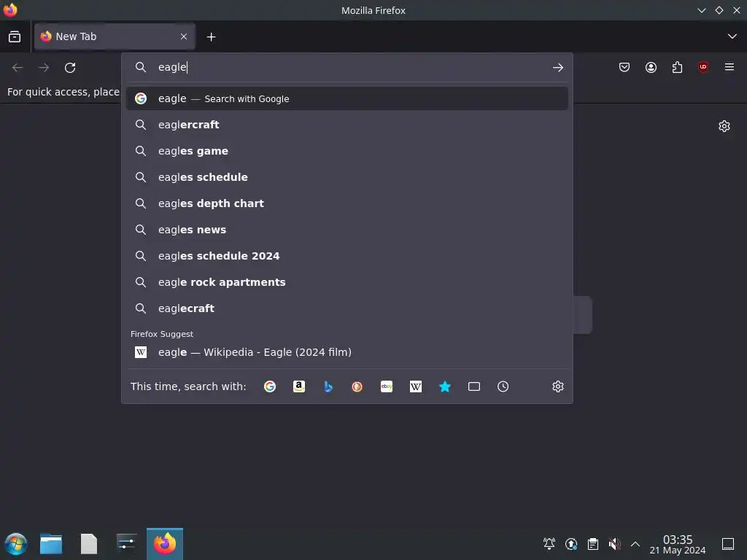This screenshot has width=747, height=560.
Task: Select the 'eagle rock apartments' suggestion
Action: (x=347, y=282)
